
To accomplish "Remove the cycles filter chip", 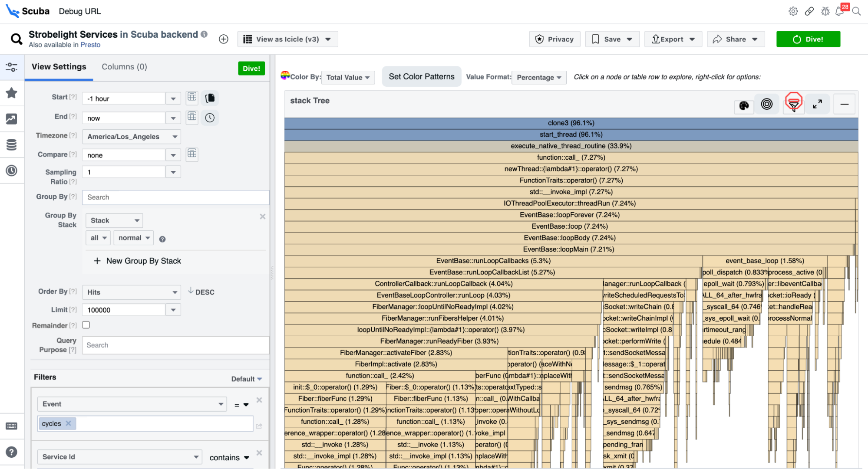I will pyautogui.click(x=68, y=423).
